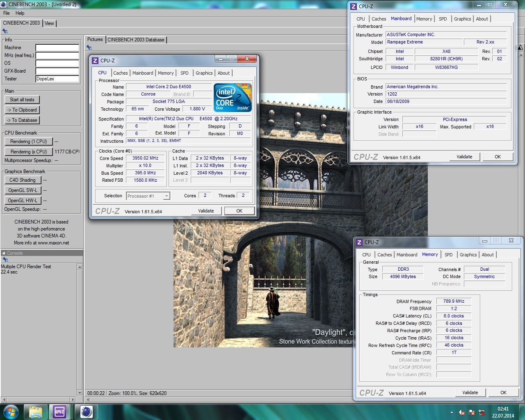
Task: Click taskbar clock 02:41
Action: (x=503, y=409)
